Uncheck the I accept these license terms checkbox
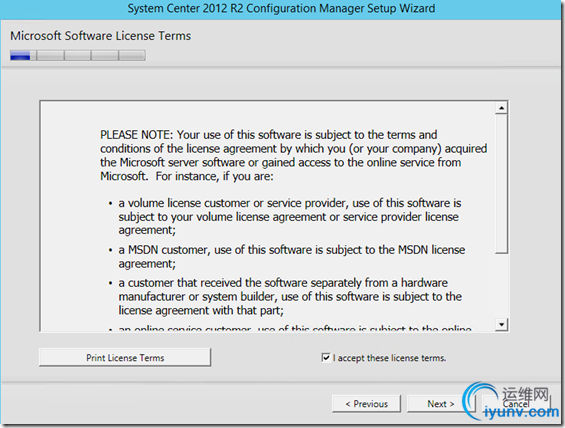Viewport: 565px width, 428px height. 326,357
